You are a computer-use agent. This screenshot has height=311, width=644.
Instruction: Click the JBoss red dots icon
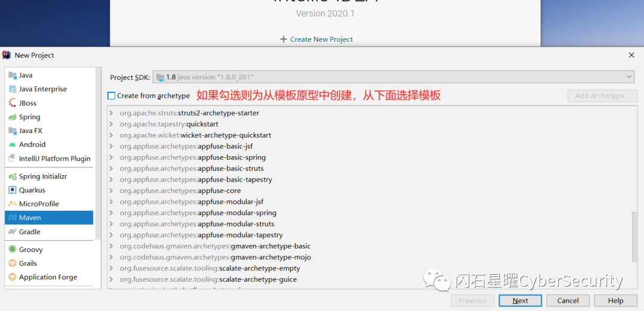(x=13, y=103)
